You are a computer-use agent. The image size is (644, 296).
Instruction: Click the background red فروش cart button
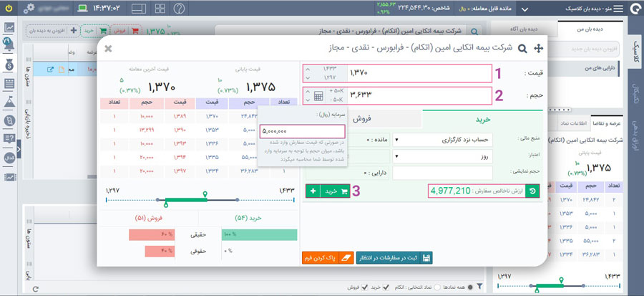126,31
